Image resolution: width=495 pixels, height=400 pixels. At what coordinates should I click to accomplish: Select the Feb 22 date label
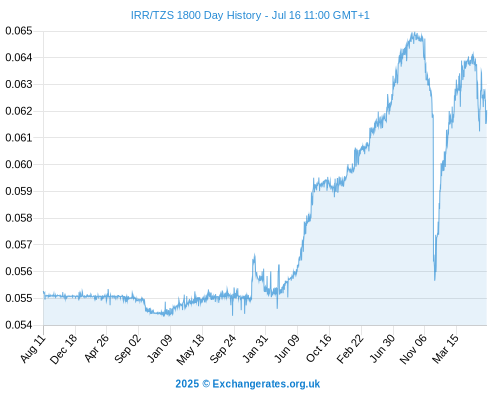click(x=350, y=349)
